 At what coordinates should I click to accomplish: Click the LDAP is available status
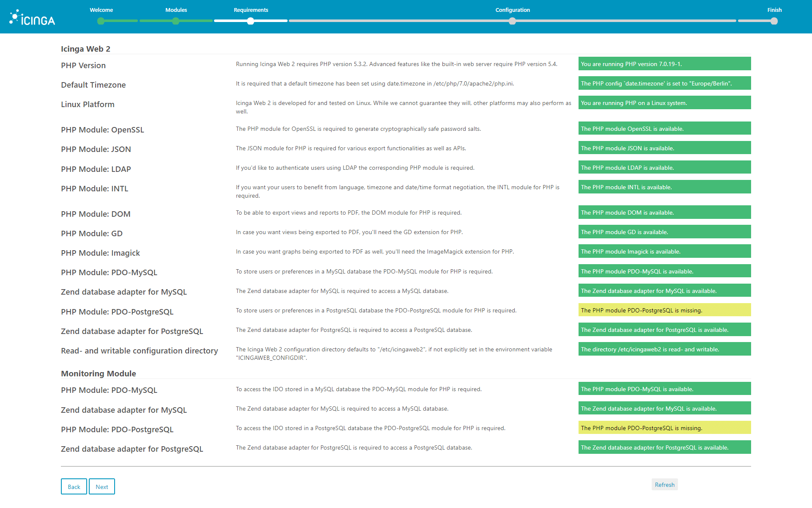[x=664, y=167]
